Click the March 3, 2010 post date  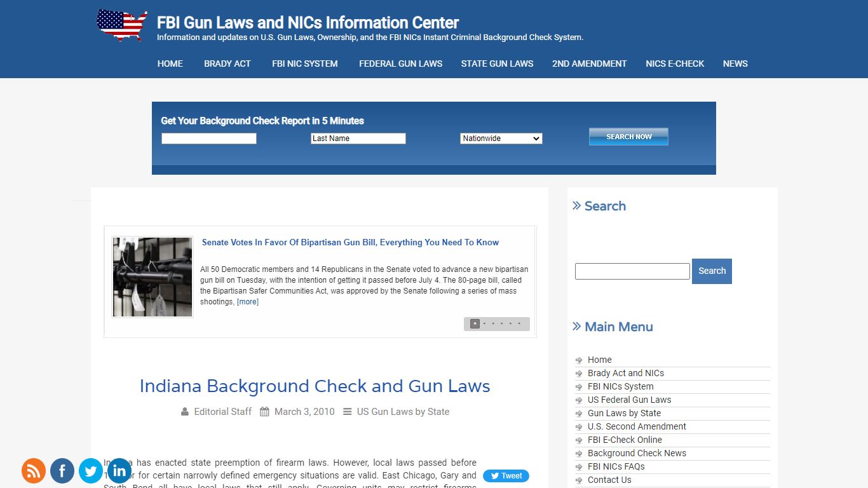pyautogui.click(x=304, y=412)
